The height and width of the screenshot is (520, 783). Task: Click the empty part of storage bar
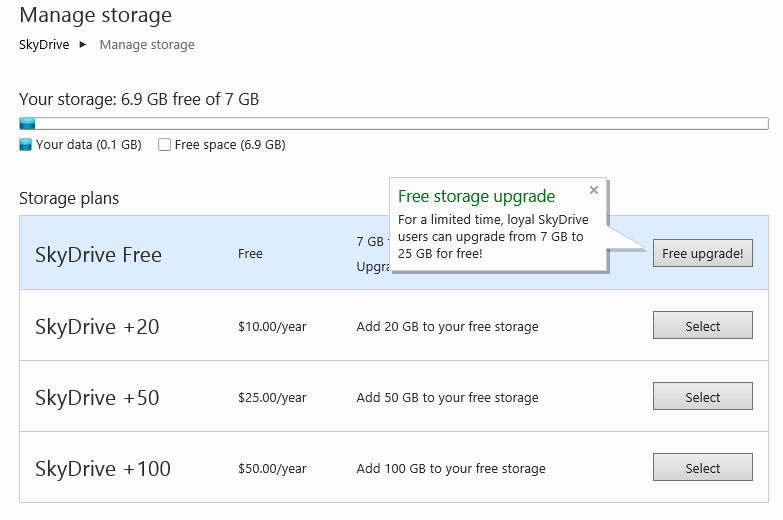coord(400,123)
